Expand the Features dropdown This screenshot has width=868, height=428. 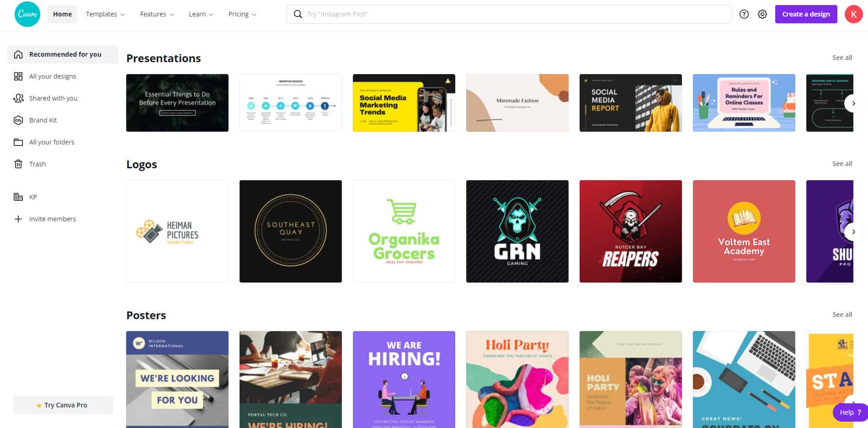point(157,14)
